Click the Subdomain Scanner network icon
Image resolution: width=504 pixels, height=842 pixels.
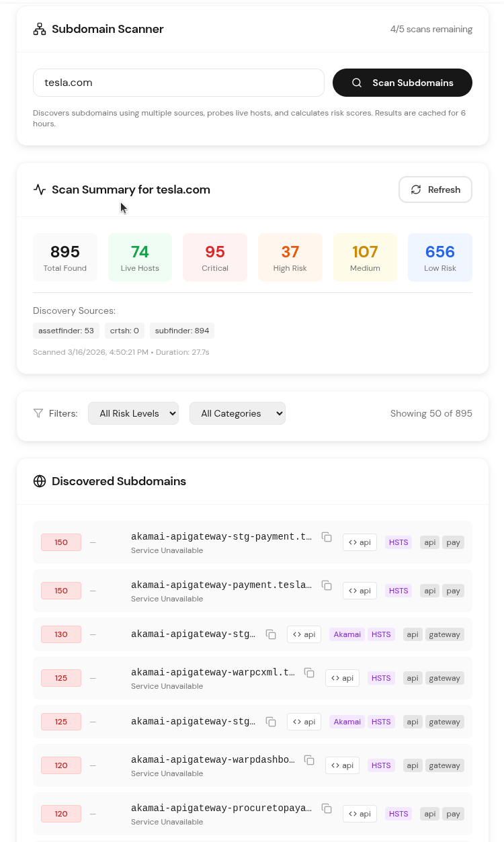[39, 29]
